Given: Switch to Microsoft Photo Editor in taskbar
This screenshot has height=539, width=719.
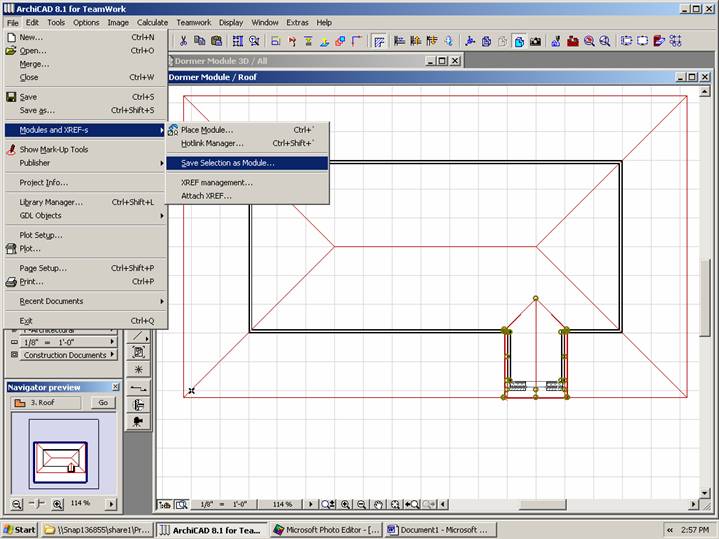Looking at the screenshot, I should (x=326, y=530).
